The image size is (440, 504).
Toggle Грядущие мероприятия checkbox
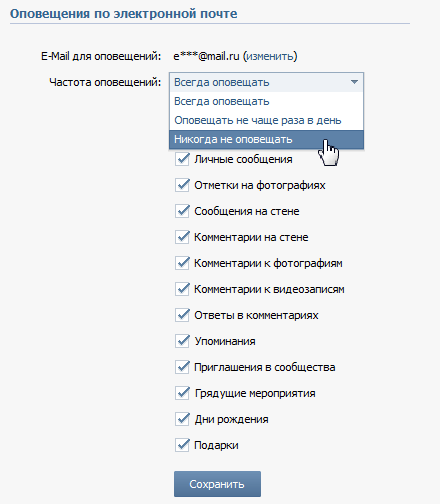pos(182,393)
